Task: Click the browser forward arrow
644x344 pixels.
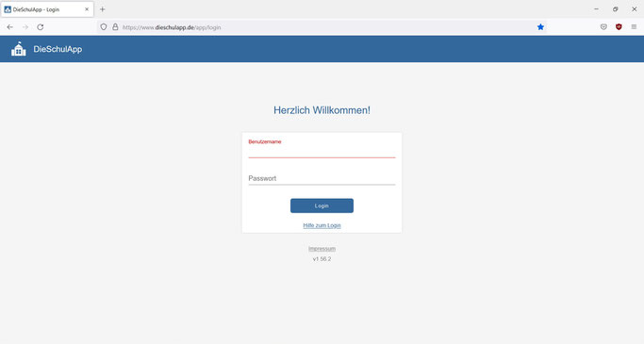Action: coord(25,27)
